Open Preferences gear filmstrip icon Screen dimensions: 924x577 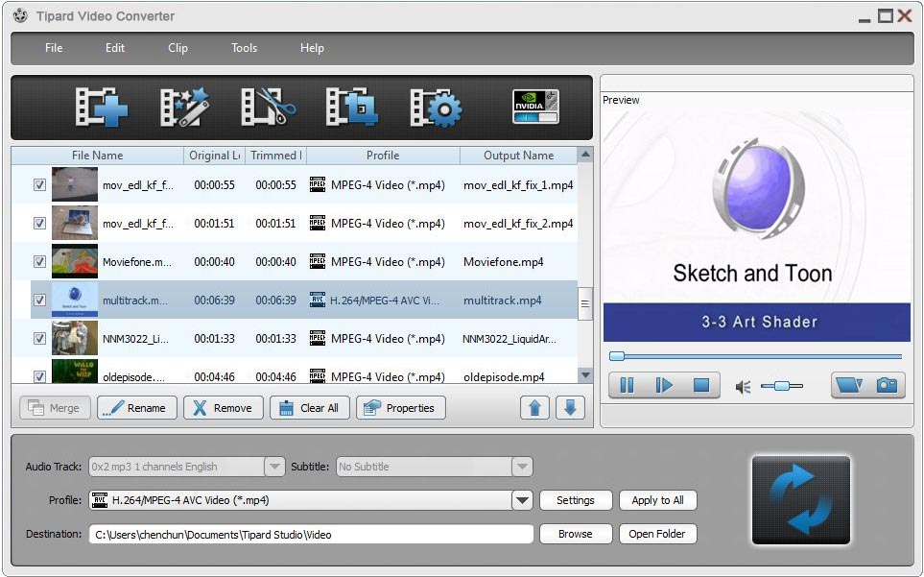(x=436, y=108)
